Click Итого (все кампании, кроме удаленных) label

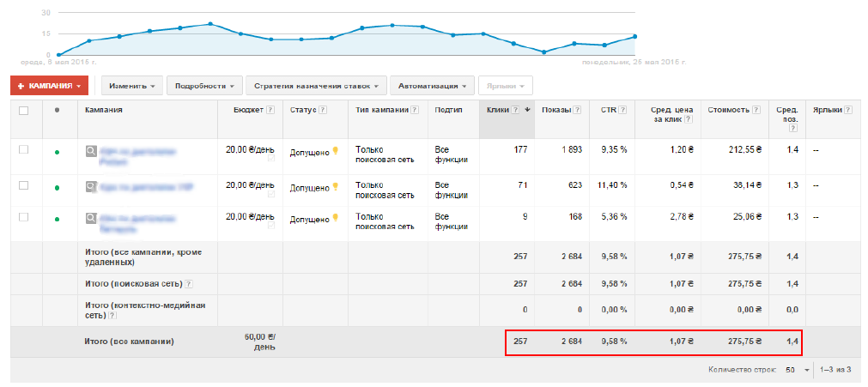[143, 257]
